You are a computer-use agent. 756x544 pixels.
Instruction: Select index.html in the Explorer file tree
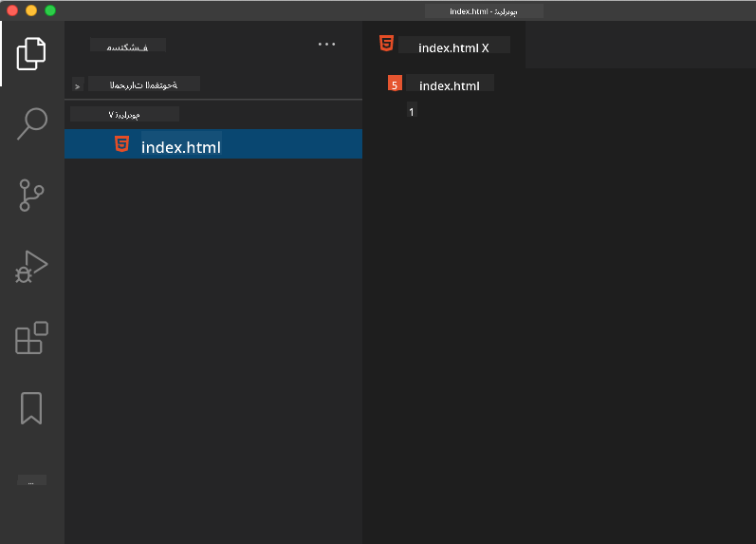point(180,147)
